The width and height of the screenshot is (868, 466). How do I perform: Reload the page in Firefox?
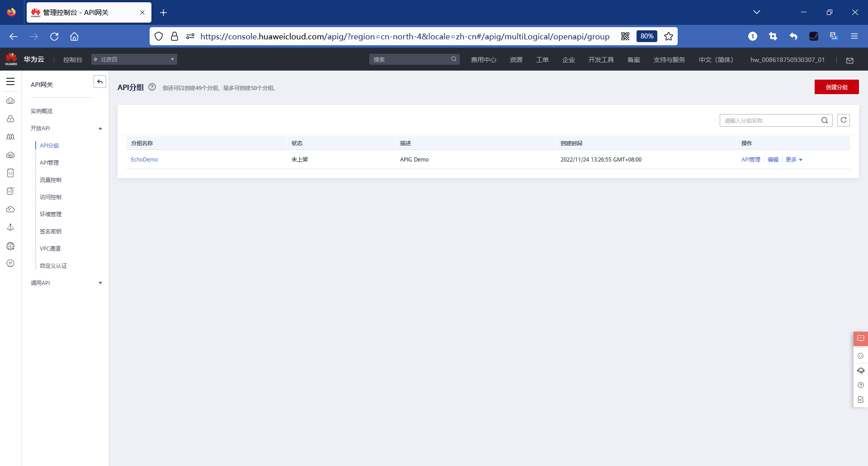(x=54, y=37)
